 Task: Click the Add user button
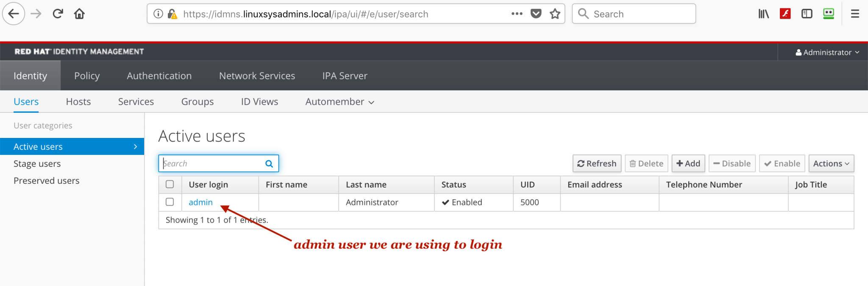tap(688, 163)
